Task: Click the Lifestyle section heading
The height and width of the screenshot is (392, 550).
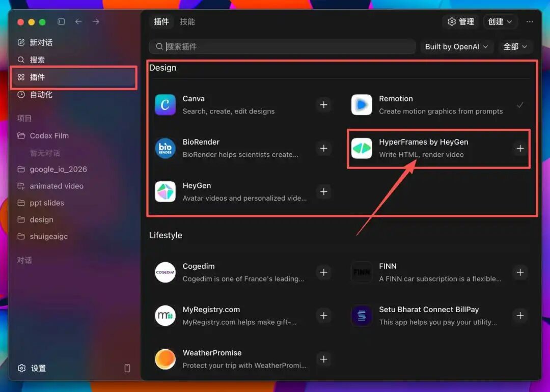Action: [166, 235]
